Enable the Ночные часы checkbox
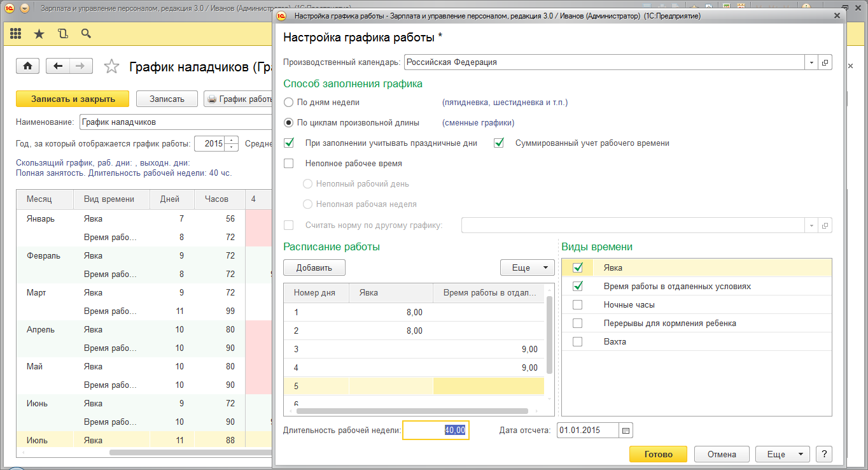This screenshot has height=470, width=868. tap(577, 305)
